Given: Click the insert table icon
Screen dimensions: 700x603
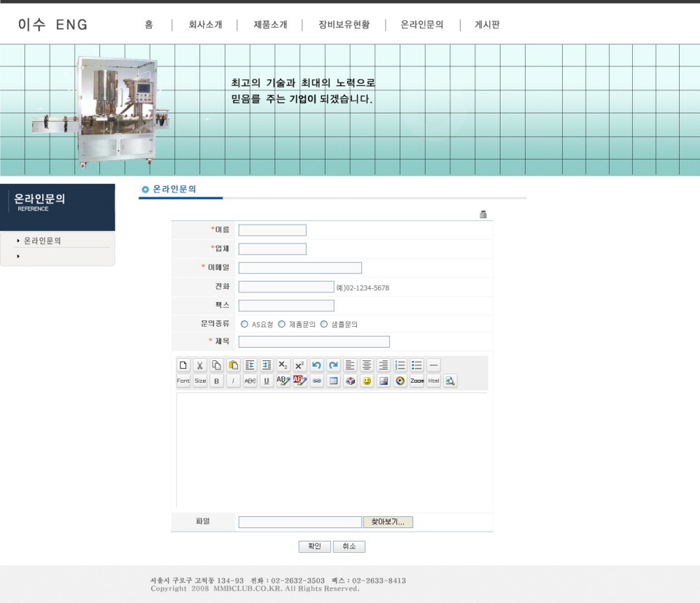Looking at the screenshot, I should pyautogui.click(x=334, y=381).
